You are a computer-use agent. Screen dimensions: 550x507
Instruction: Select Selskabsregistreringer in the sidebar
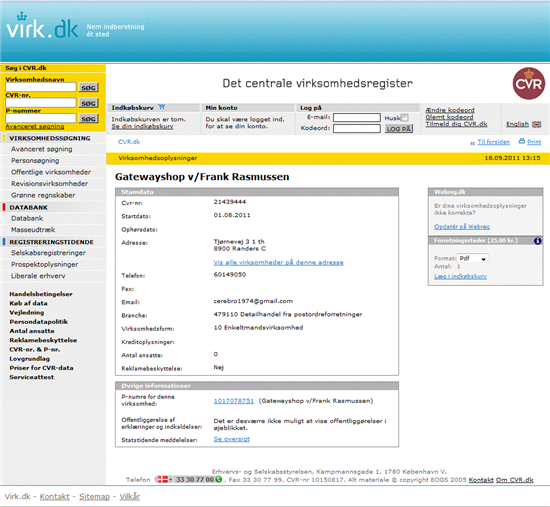tap(48, 253)
